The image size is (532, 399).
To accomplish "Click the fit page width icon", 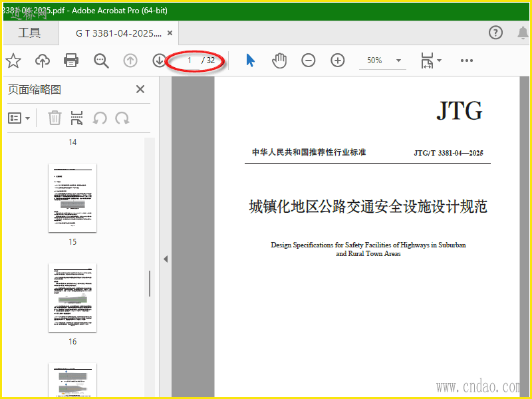I will click(427, 61).
